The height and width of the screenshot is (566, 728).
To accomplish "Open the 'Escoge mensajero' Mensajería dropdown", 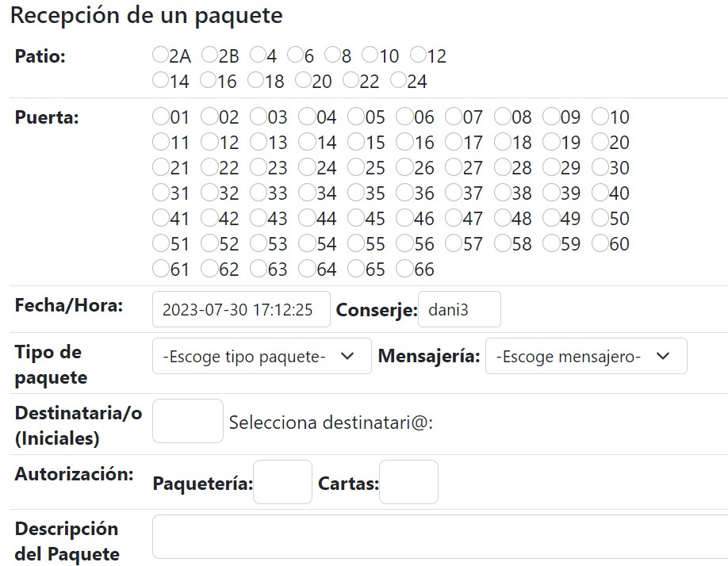I will [x=587, y=356].
